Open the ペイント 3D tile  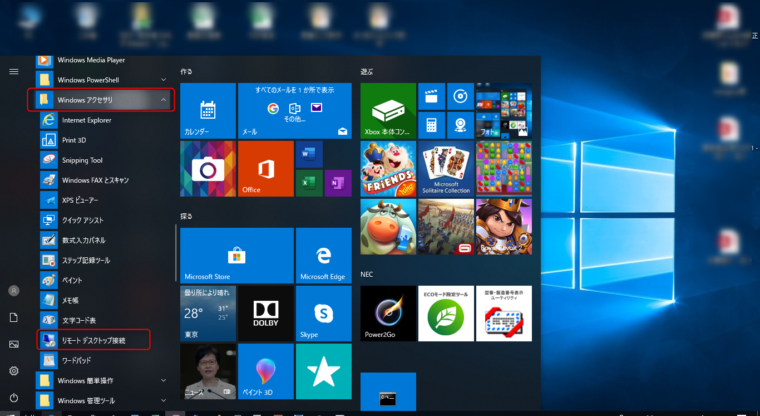(266, 371)
